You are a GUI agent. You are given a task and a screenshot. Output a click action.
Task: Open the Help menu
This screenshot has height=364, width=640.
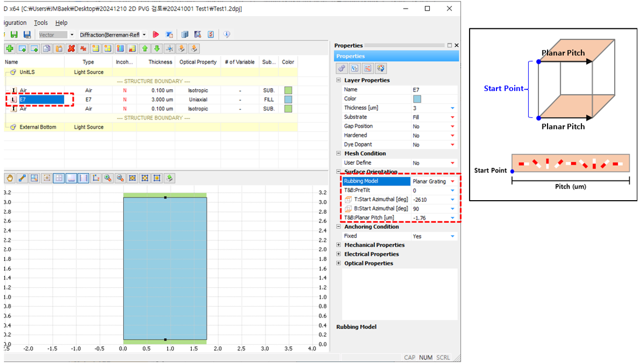pyautogui.click(x=61, y=23)
